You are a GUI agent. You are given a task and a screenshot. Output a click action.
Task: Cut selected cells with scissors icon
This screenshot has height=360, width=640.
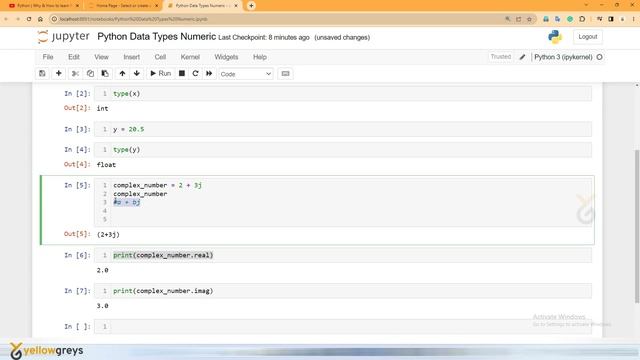(75, 73)
